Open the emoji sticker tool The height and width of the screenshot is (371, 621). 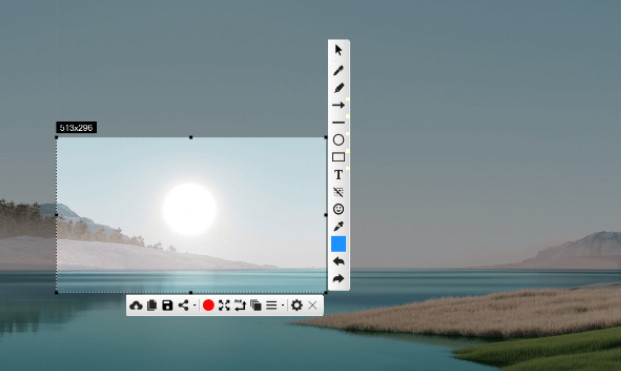point(338,209)
